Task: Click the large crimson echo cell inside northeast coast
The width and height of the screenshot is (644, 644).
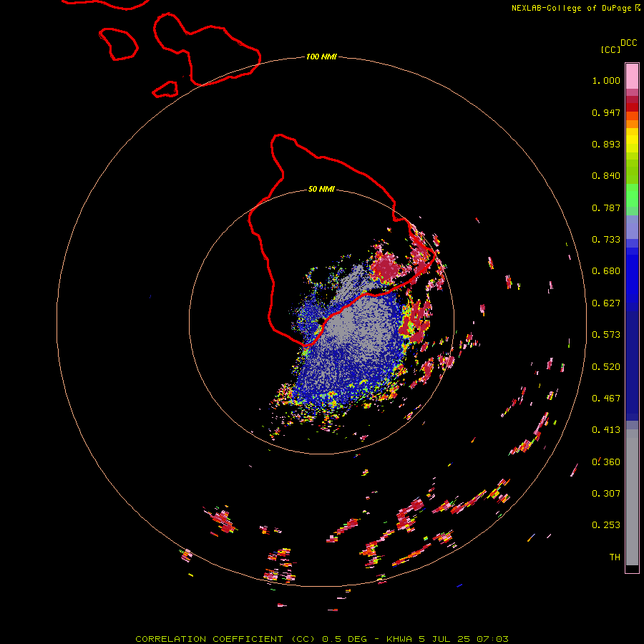Action: [x=385, y=267]
